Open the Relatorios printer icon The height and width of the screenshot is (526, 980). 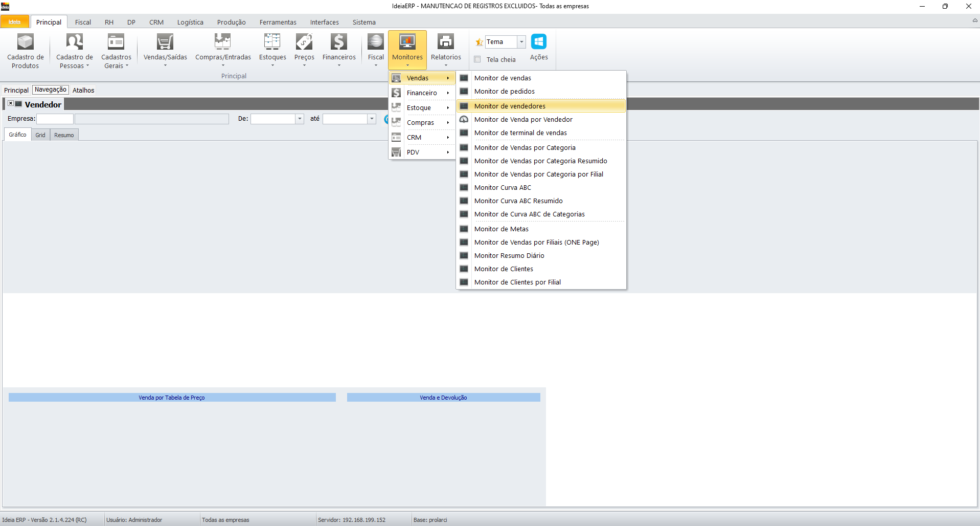point(445,42)
